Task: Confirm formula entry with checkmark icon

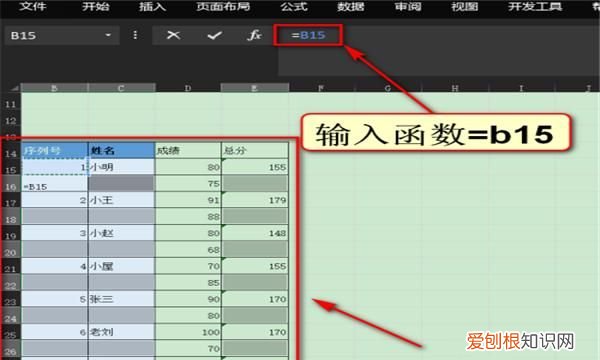Action: pos(214,36)
